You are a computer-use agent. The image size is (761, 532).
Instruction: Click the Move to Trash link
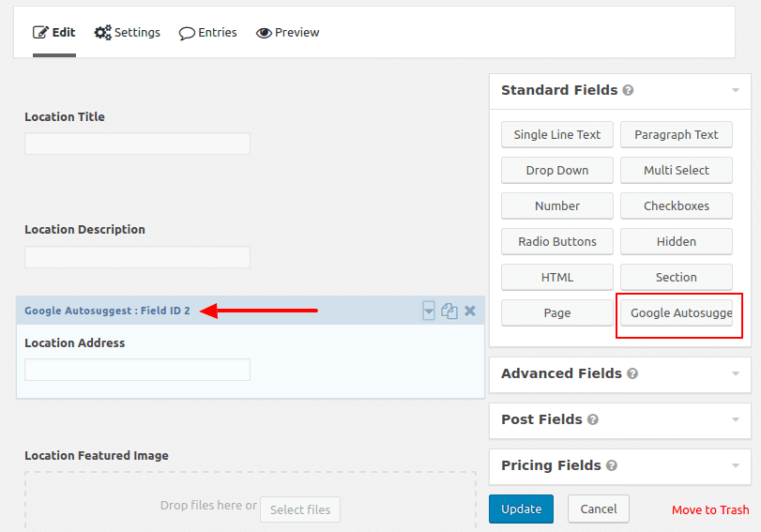(709, 509)
